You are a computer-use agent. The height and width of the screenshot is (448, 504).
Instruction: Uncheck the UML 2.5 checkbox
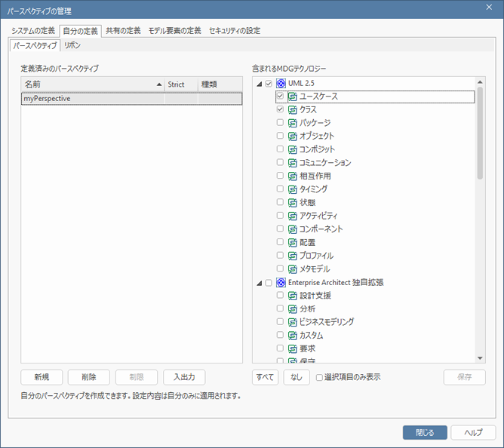pyautogui.click(x=269, y=84)
